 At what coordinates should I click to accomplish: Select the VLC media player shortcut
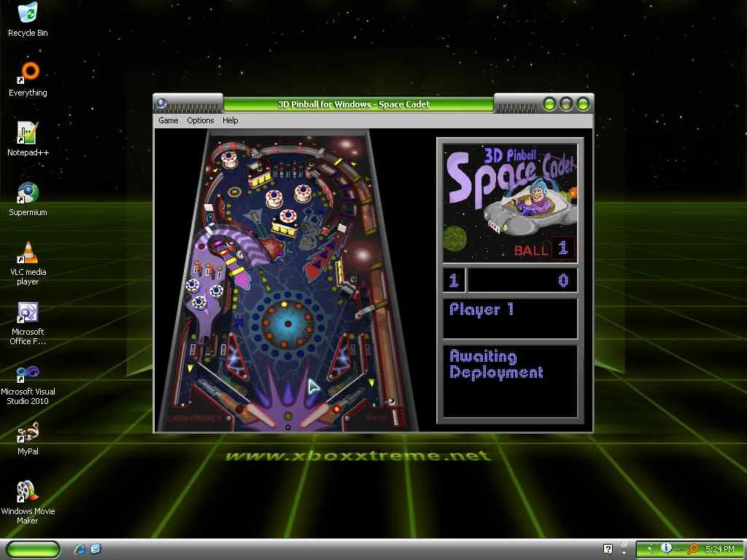(x=28, y=263)
